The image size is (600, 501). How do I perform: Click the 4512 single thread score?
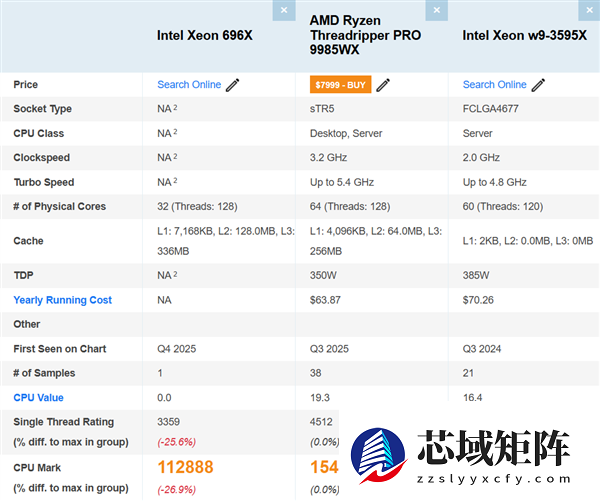coord(321,422)
